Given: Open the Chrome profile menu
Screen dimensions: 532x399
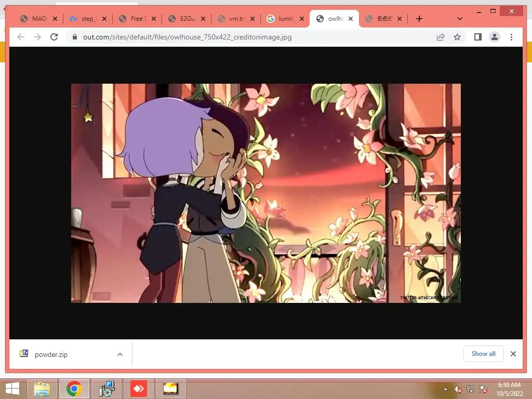Looking at the screenshot, I should point(495,37).
